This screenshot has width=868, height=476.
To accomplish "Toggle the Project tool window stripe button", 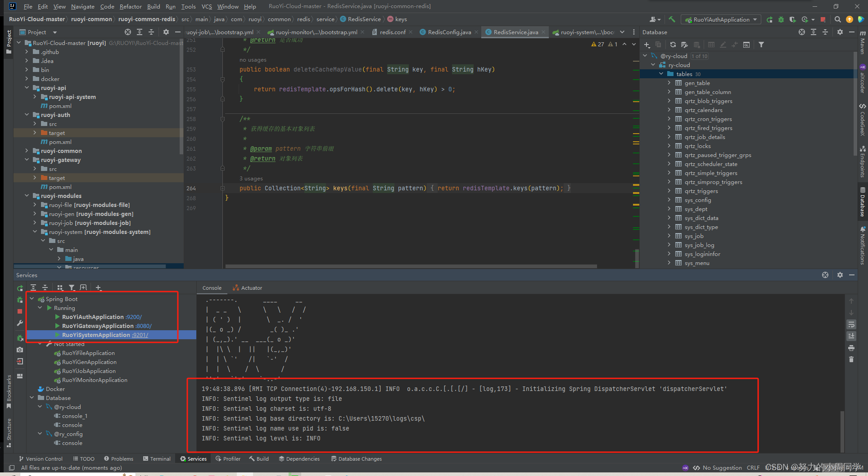I will coord(9,42).
